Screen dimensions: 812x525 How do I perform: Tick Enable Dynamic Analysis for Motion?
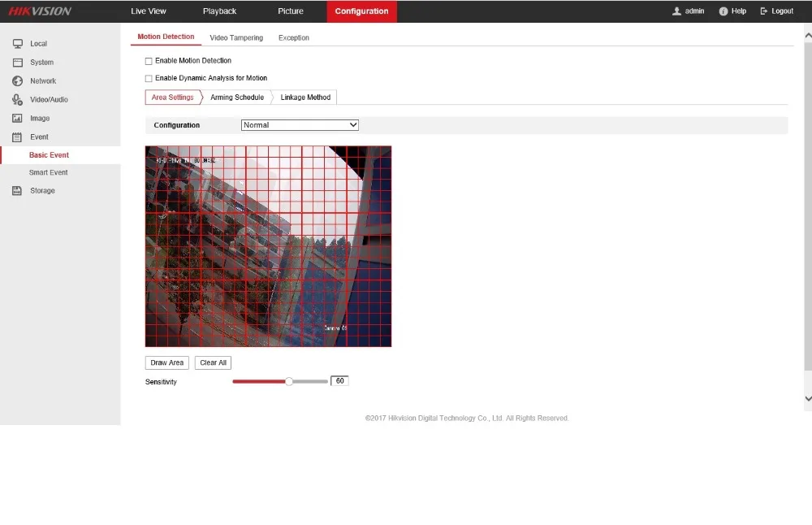149,79
